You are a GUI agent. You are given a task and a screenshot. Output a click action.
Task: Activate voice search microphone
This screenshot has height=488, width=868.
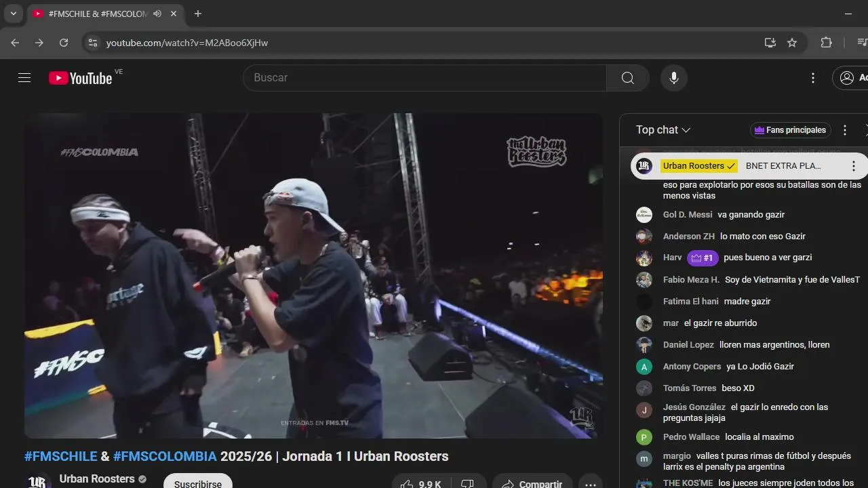pos(674,78)
